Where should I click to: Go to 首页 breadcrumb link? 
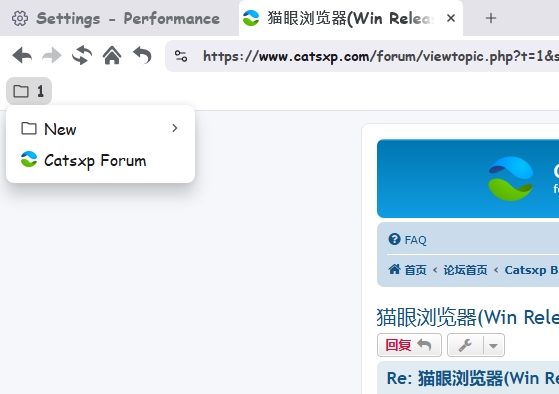click(x=415, y=270)
